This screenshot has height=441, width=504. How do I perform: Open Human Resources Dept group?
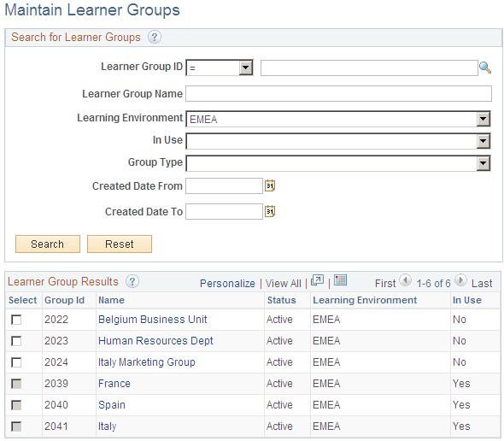pos(155,341)
